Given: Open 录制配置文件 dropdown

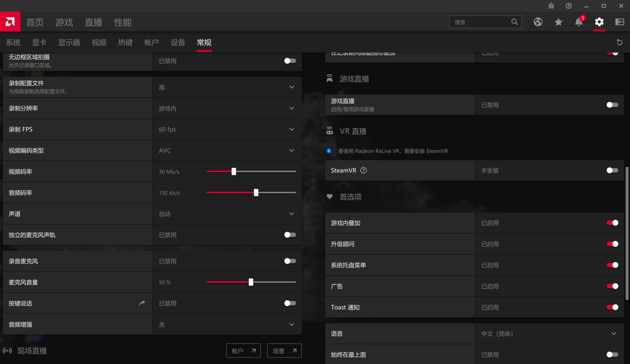Looking at the screenshot, I should click(227, 87).
